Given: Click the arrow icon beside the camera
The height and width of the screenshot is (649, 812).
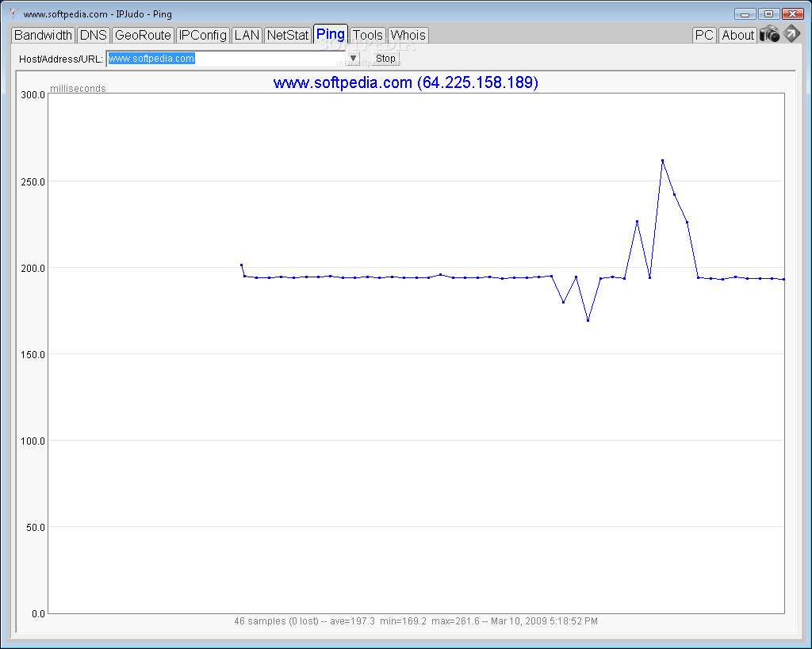Looking at the screenshot, I should pyautogui.click(x=792, y=33).
